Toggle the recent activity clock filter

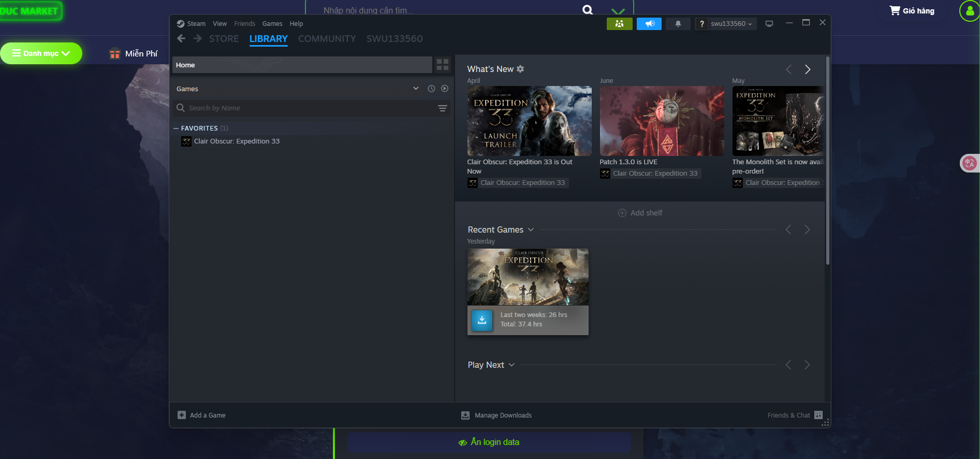pos(431,89)
